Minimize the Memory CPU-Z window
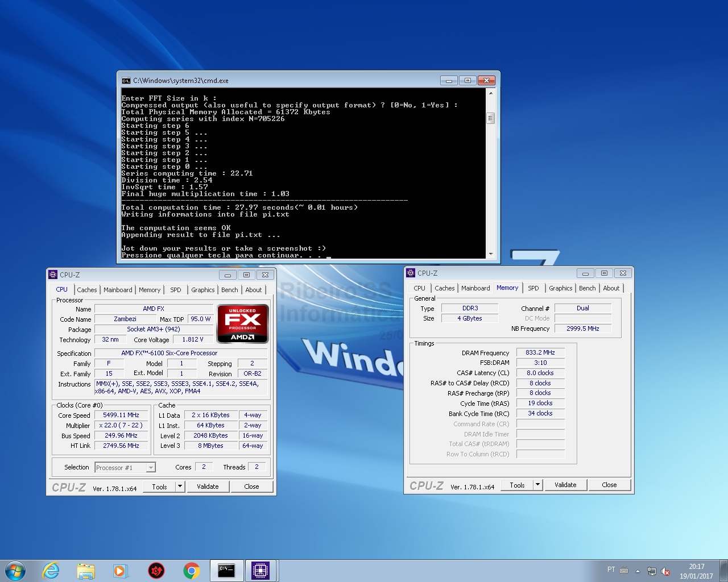Image resolution: width=728 pixels, height=582 pixels. point(585,273)
